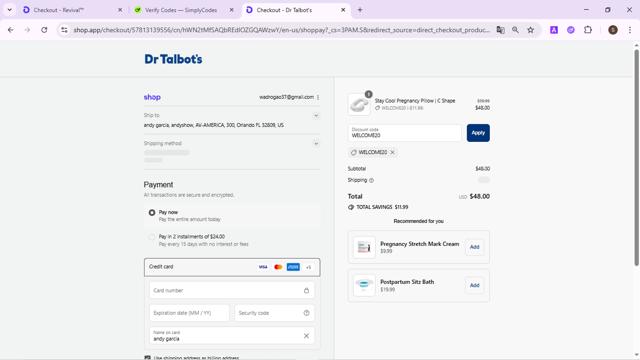This screenshot has height=360, width=640.
Task: Remove the WELCOME20 discount tag
Action: [392, 152]
